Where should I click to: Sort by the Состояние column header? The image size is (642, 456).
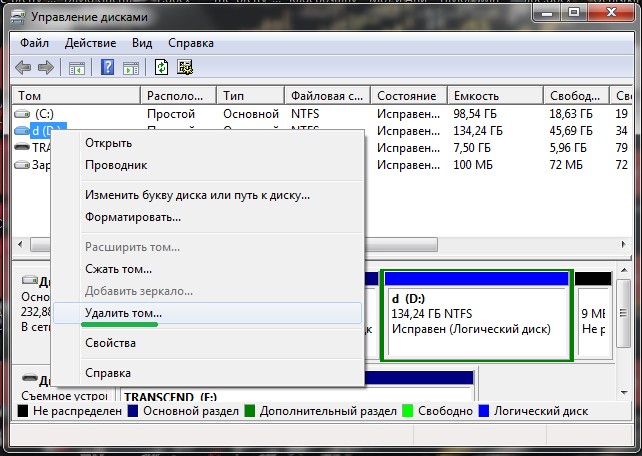[x=409, y=95]
